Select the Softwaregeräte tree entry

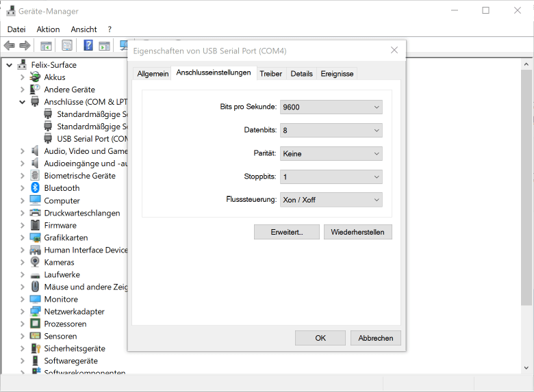(71, 361)
